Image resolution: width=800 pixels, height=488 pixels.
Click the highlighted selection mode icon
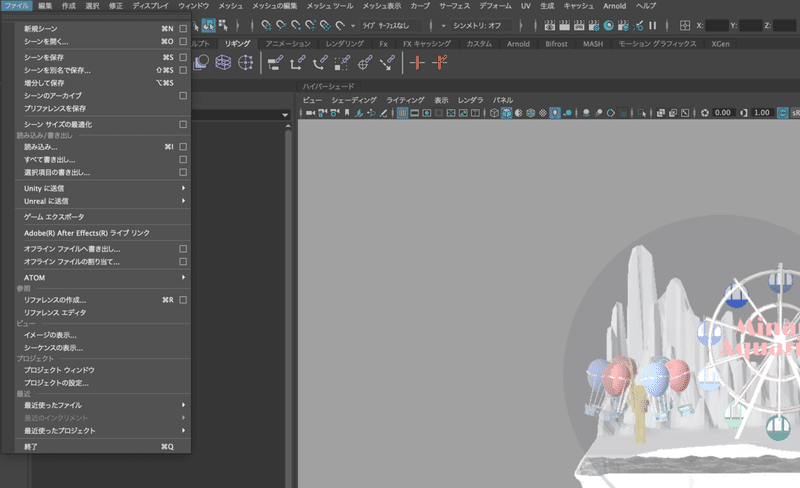tap(208, 25)
